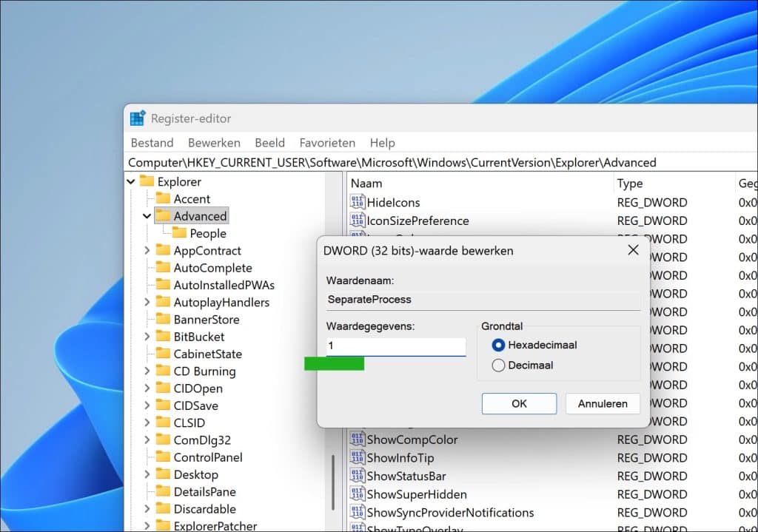Select the DetailsPane folder icon
758x532 pixels.
click(x=163, y=491)
